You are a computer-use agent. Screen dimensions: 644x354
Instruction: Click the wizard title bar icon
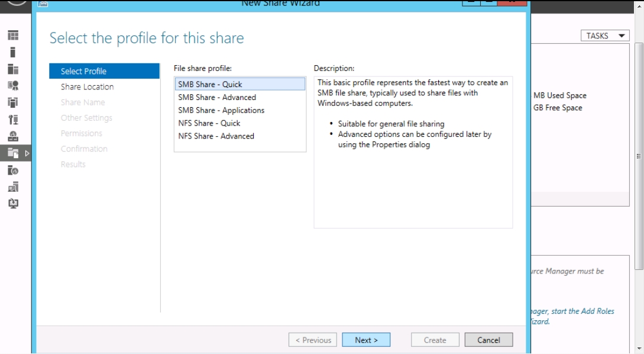click(x=43, y=4)
